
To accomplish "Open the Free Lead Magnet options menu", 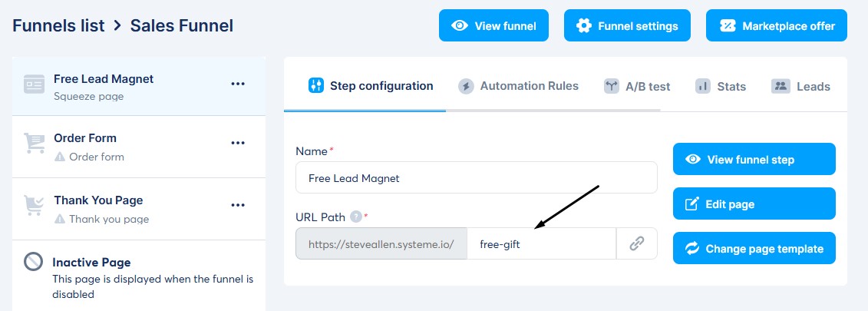I will point(238,84).
